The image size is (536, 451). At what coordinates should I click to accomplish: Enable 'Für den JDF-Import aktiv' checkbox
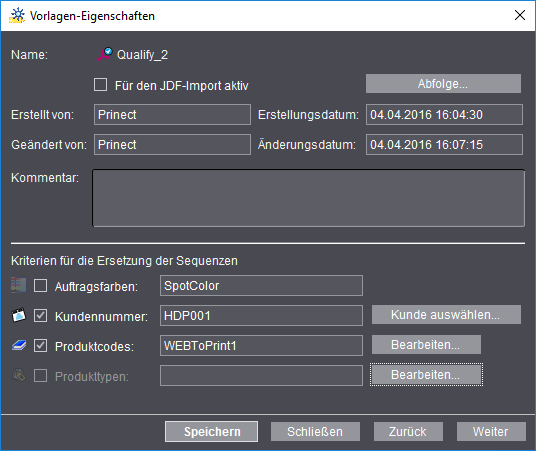(100, 84)
